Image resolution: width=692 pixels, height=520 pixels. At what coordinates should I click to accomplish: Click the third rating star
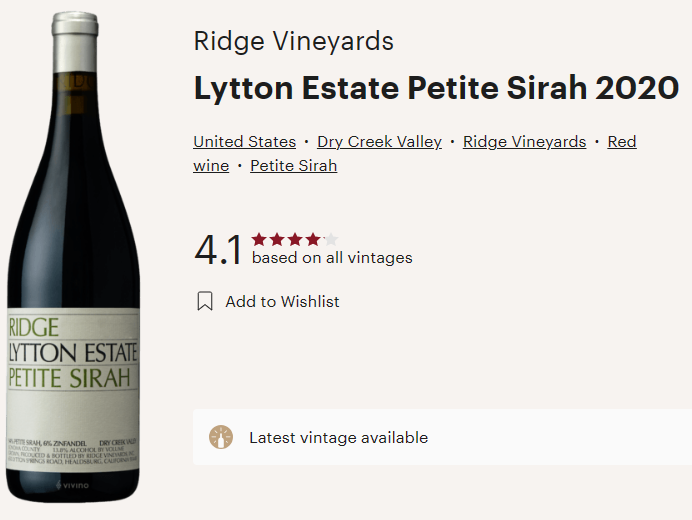coord(295,239)
